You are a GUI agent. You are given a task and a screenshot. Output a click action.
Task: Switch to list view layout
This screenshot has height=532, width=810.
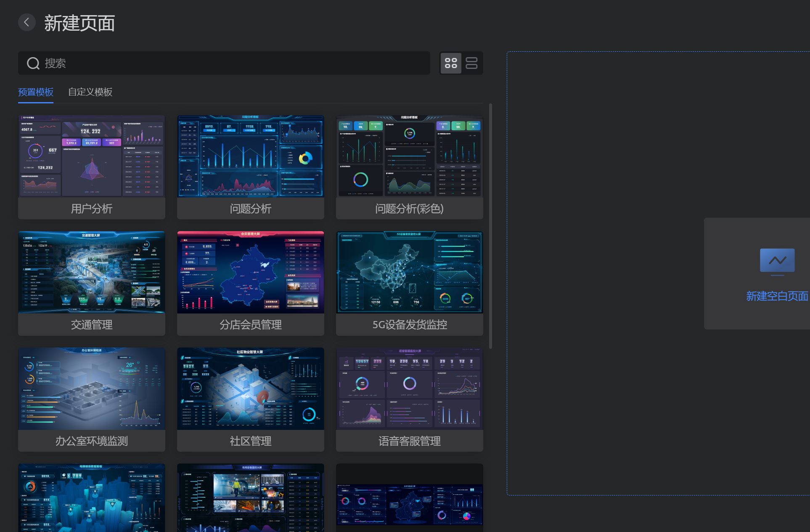point(471,63)
